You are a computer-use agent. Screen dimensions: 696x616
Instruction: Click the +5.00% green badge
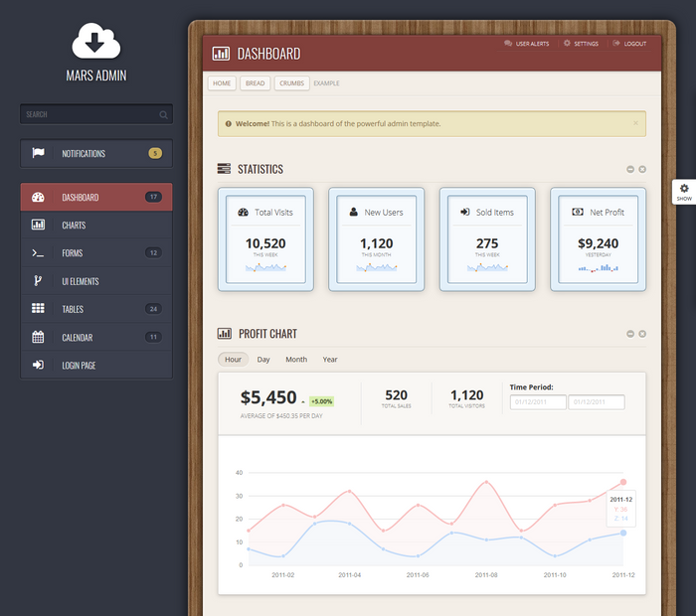[x=321, y=401]
